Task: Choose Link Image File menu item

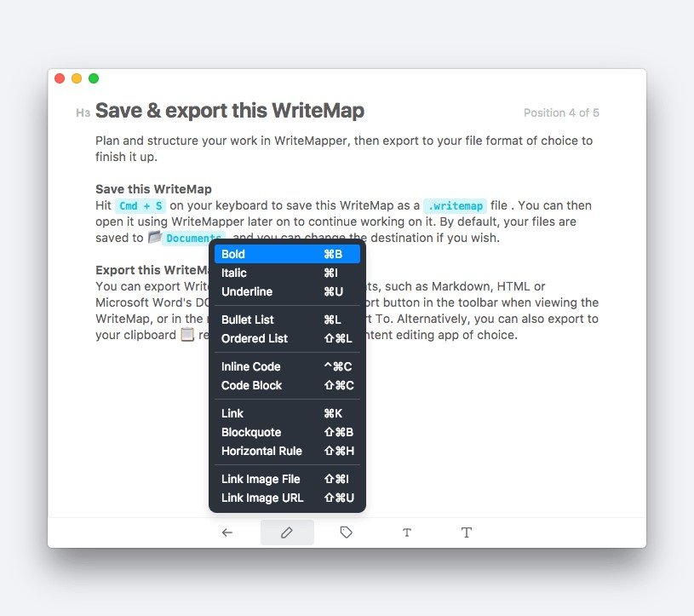Action: click(x=287, y=479)
